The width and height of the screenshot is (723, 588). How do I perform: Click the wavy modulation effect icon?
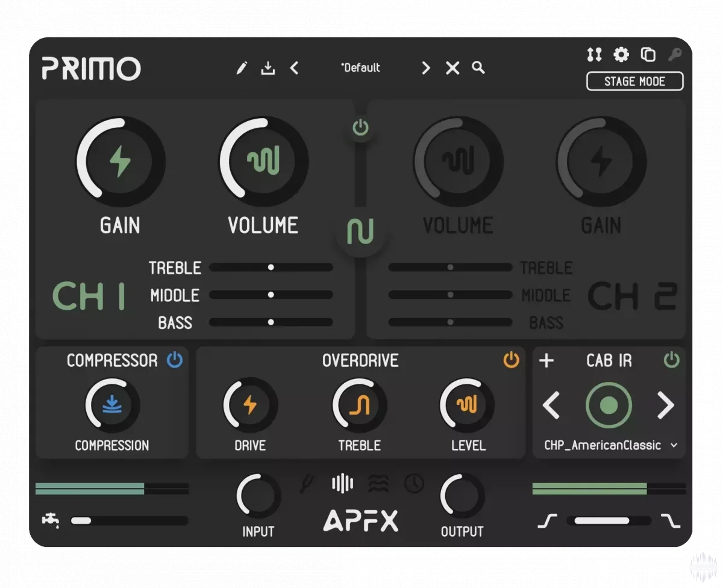(378, 483)
